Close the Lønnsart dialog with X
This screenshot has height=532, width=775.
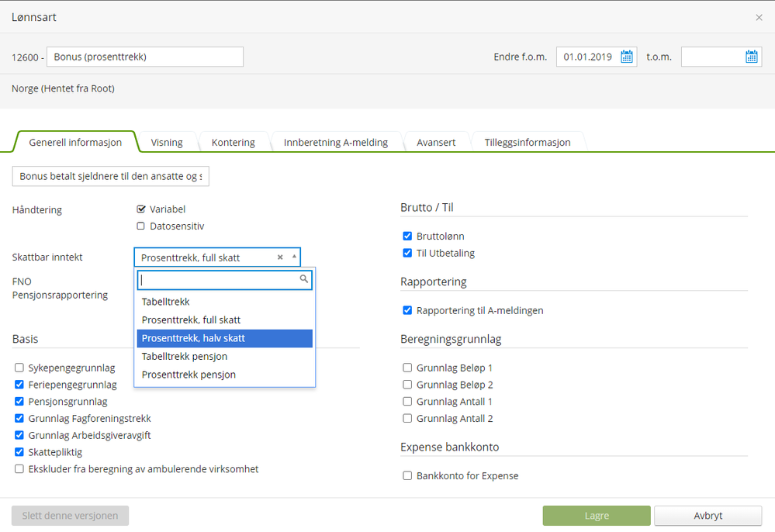click(759, 17)
